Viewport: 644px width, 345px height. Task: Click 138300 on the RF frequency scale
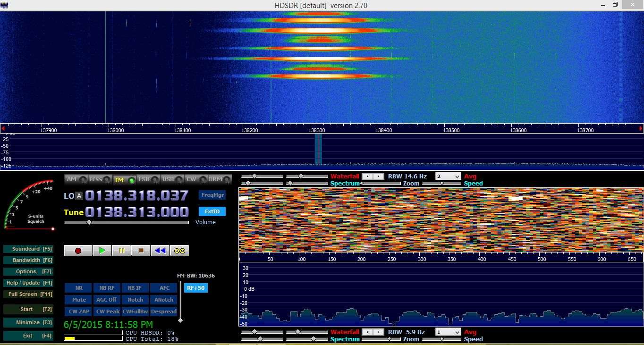tap(316, 130)
